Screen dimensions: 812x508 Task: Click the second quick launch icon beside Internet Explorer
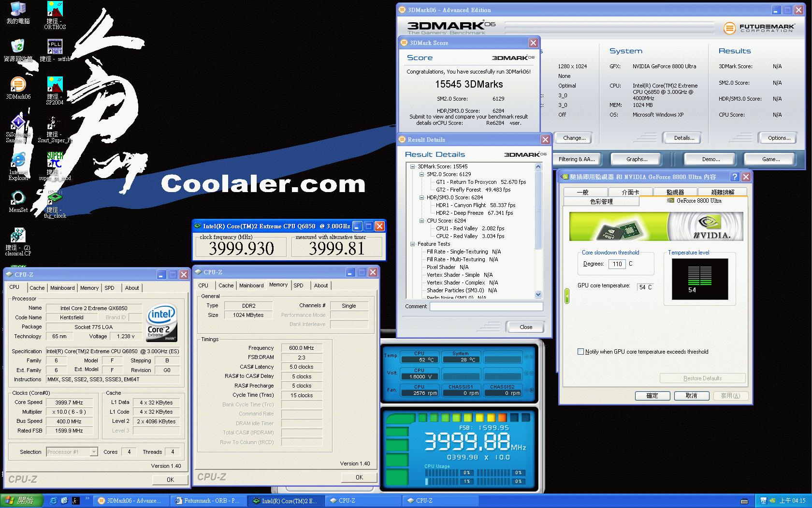(x=64, y=501)
